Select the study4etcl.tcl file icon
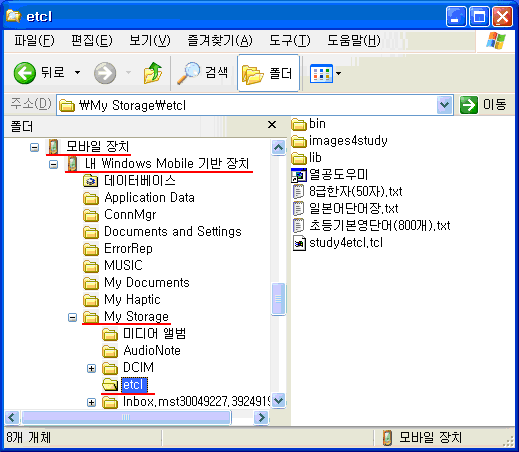Viewport: 519px width, 452px height. click(x=299, y=243)
